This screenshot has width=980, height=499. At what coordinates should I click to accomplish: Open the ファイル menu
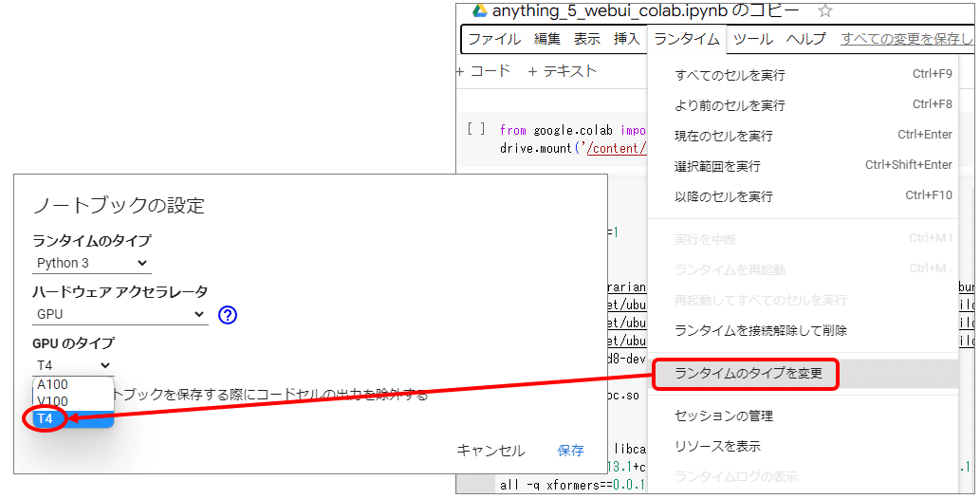(494, 40)
